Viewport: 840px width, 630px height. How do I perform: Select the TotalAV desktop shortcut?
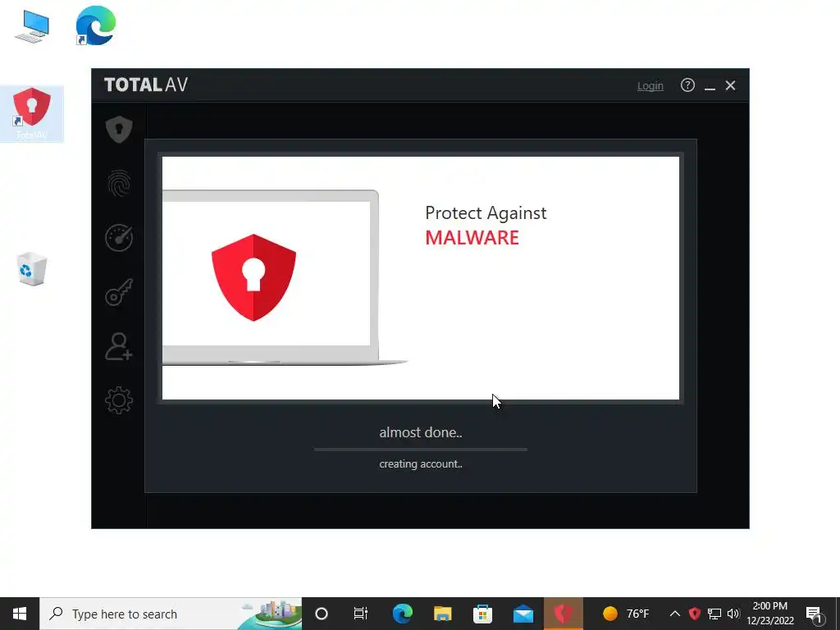[x=32, y=113]
